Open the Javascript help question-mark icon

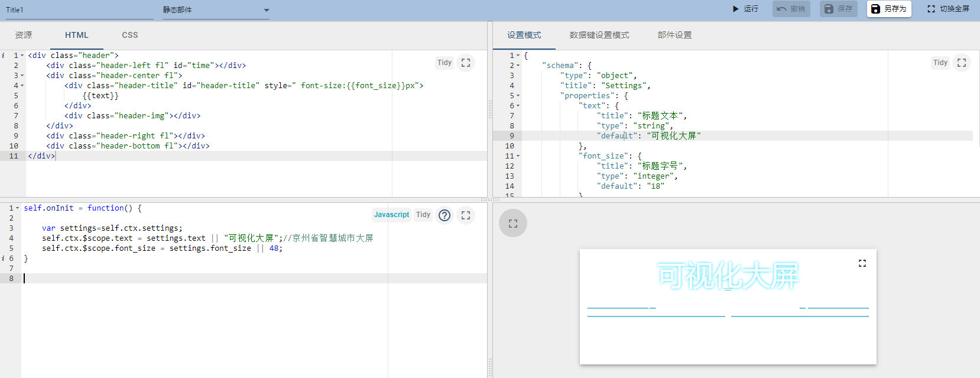444,215
